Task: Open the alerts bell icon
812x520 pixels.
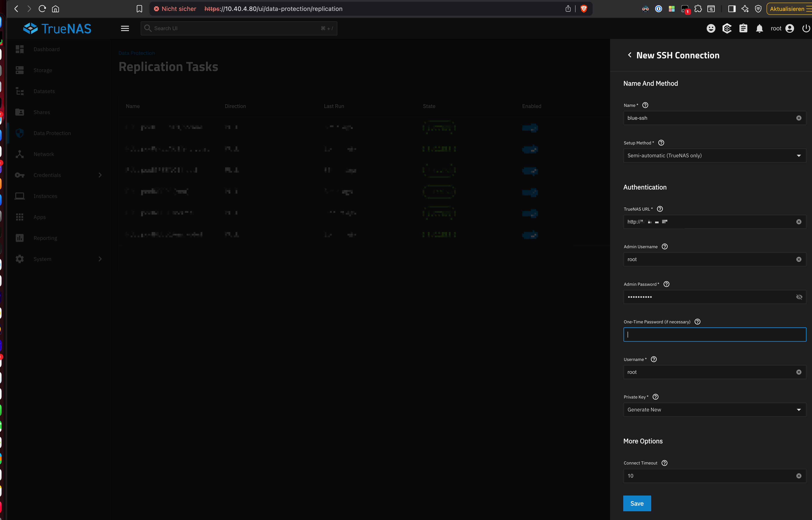Action: 759,29
